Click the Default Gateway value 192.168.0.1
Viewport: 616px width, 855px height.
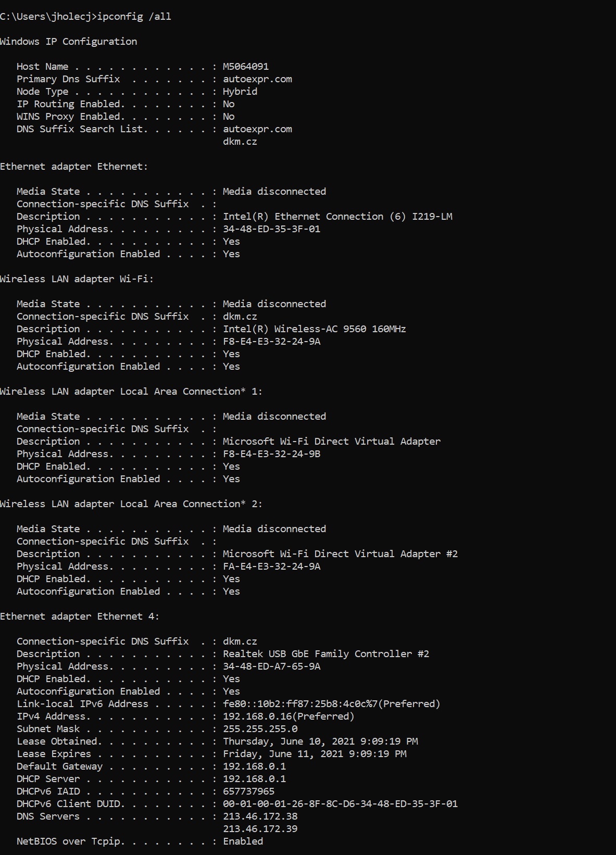[254, 766]
